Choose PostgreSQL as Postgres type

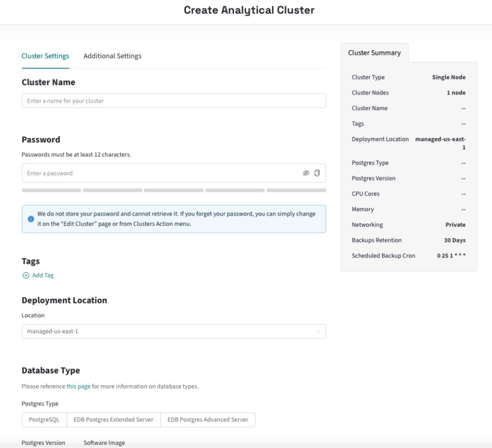click(44, 420)
